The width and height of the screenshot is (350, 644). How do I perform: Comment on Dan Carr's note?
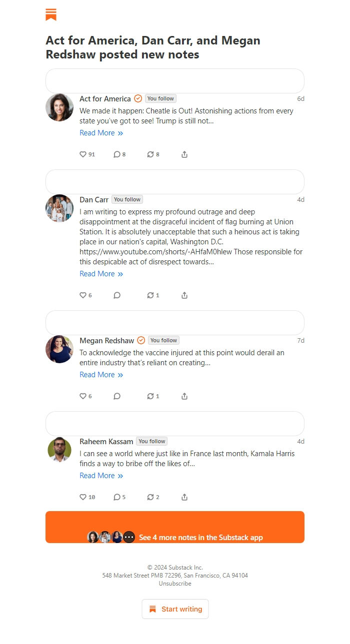117,295
